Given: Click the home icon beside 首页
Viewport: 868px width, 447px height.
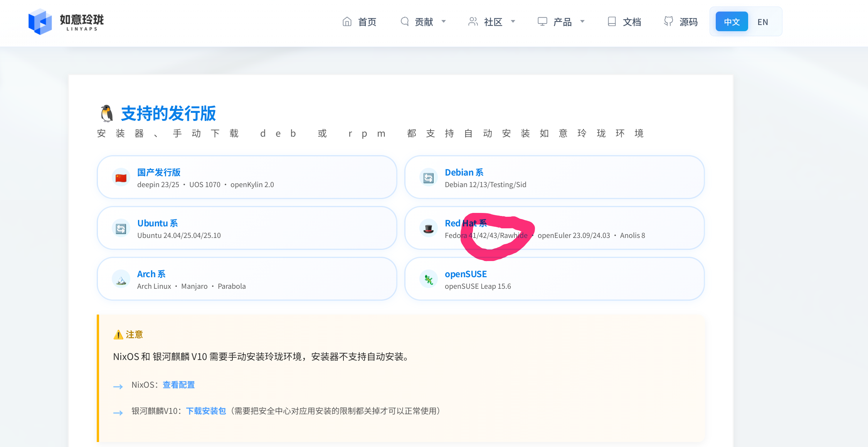Looking at the screenshot, I should pyautogui.click(x=347, y=22).
